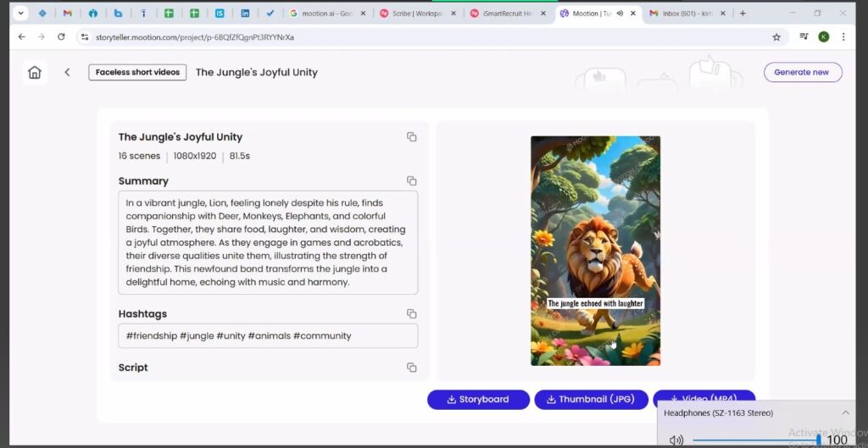The image size is (868, 448).
Task: Collapse the Headphones audio device chevron
Action: 845,412
